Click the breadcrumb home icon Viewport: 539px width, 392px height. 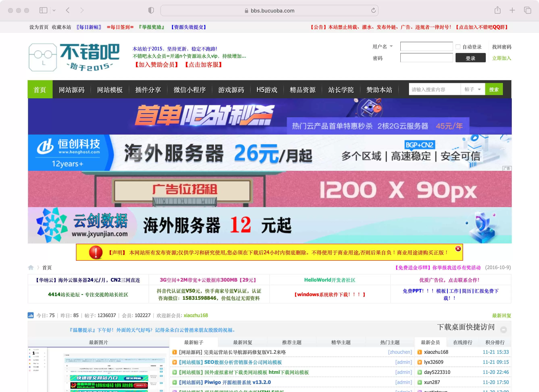[31, 268]
